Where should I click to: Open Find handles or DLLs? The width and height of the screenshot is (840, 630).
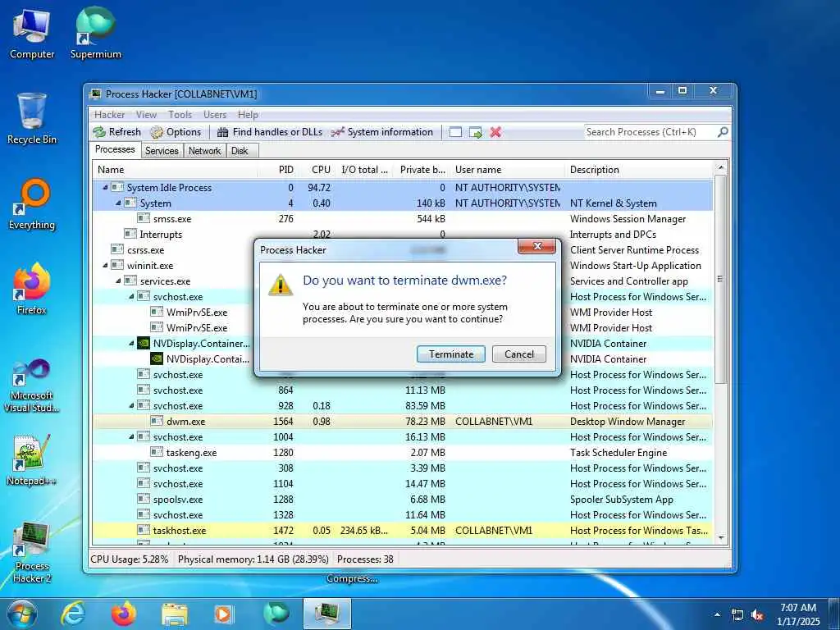(269, 132)
